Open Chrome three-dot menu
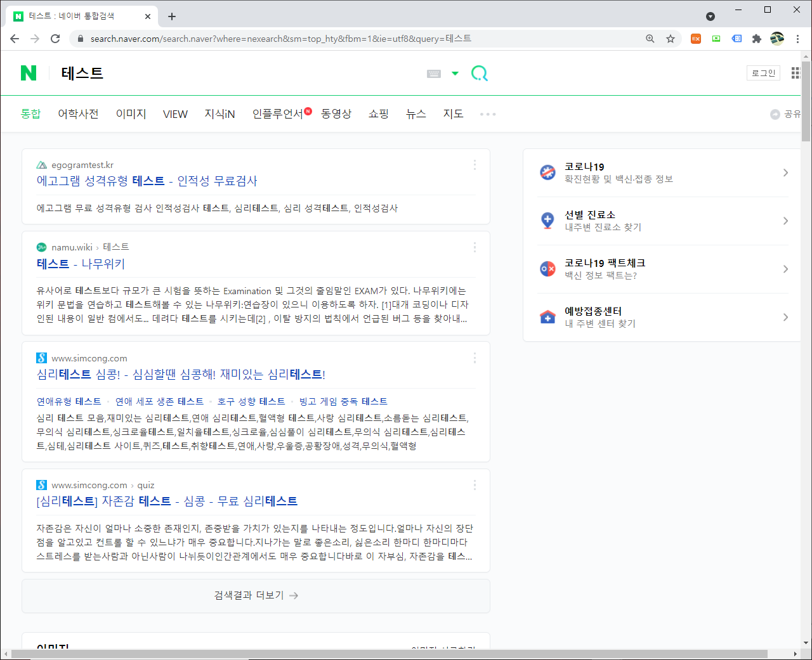The height and width of the screenshot is (660, 812). click(797, 39)
